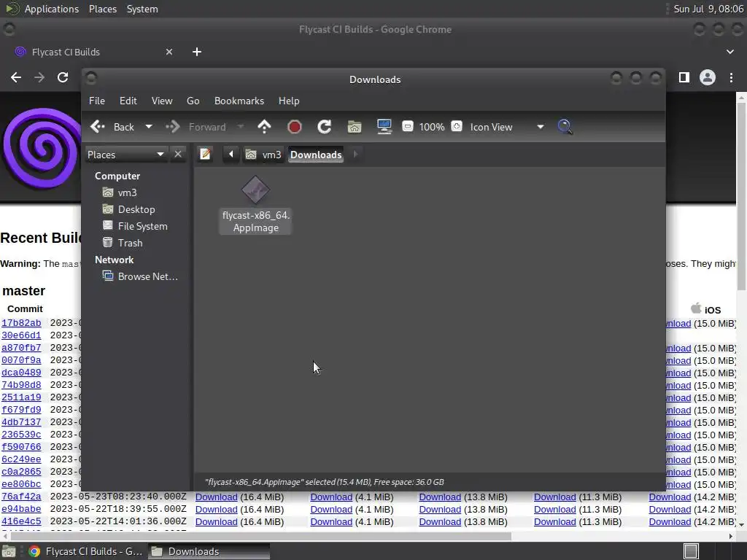Download 16.4 MiB build for 76af42a
Viewport: 747px width, 560px height.
216,497
